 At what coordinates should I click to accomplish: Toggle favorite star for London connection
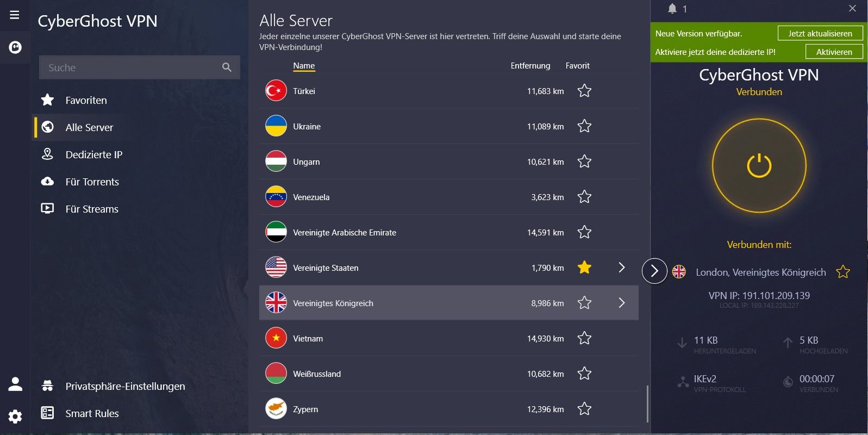click(x=843, y=272)
